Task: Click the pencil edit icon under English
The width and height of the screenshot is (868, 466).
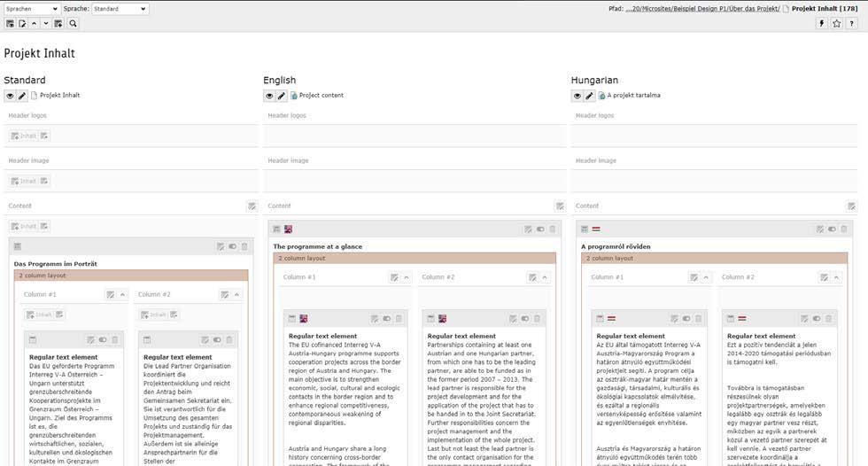Action: click(x=282, y=96)
